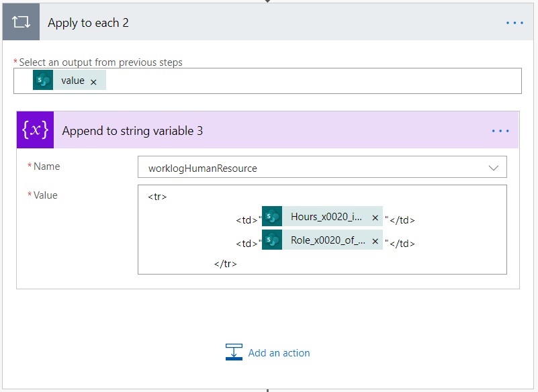Remove the Role_x0020_of token
The height and width of the screenshot is (392, 538).
pos(375,241)
